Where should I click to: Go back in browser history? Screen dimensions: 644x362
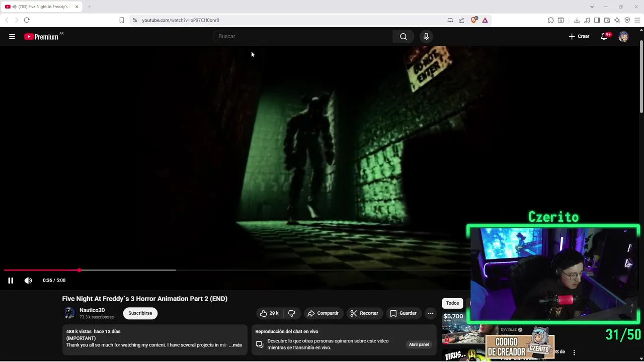7,20
